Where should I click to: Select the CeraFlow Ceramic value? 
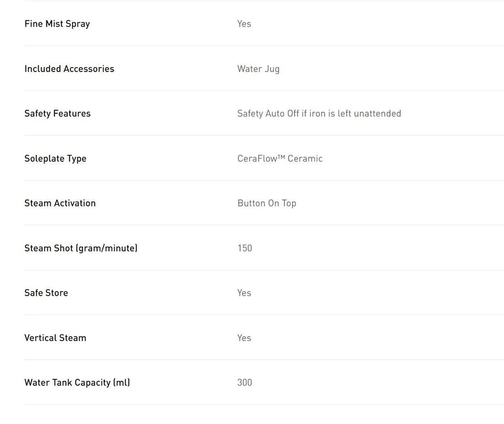click(x=280, y=158)
